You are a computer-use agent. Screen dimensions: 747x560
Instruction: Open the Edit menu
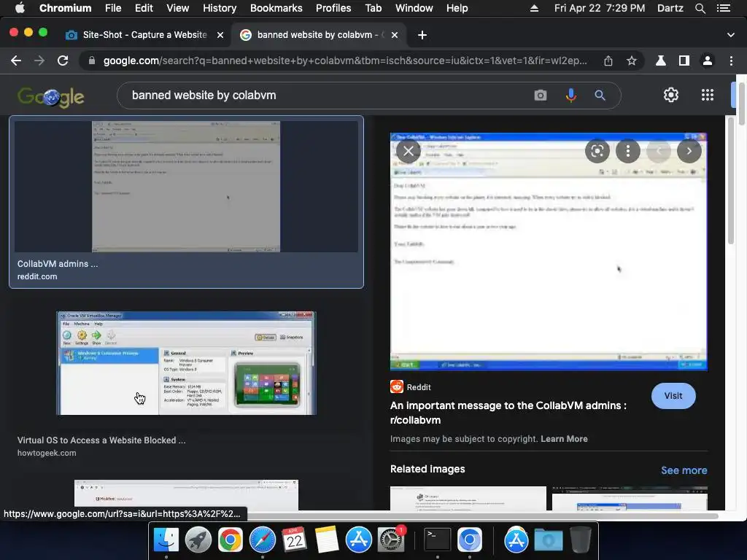click(x=144, y=8)
